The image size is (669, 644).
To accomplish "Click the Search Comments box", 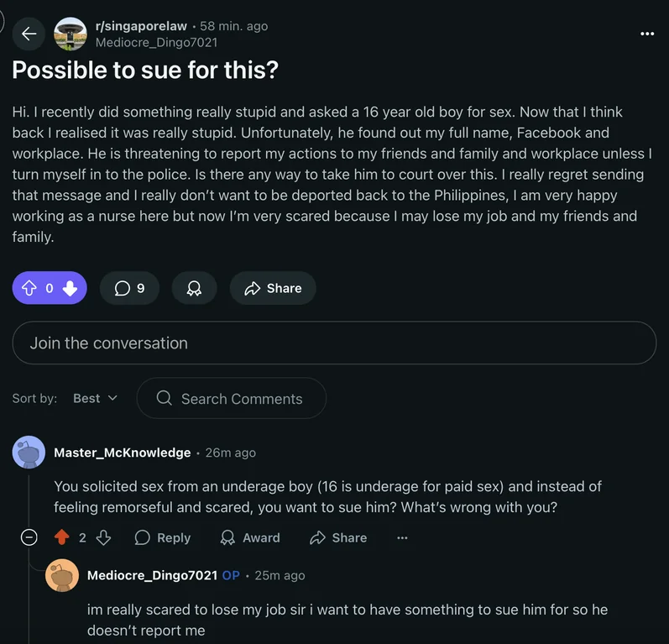I will pyautogui.click(x=232, y=398).
